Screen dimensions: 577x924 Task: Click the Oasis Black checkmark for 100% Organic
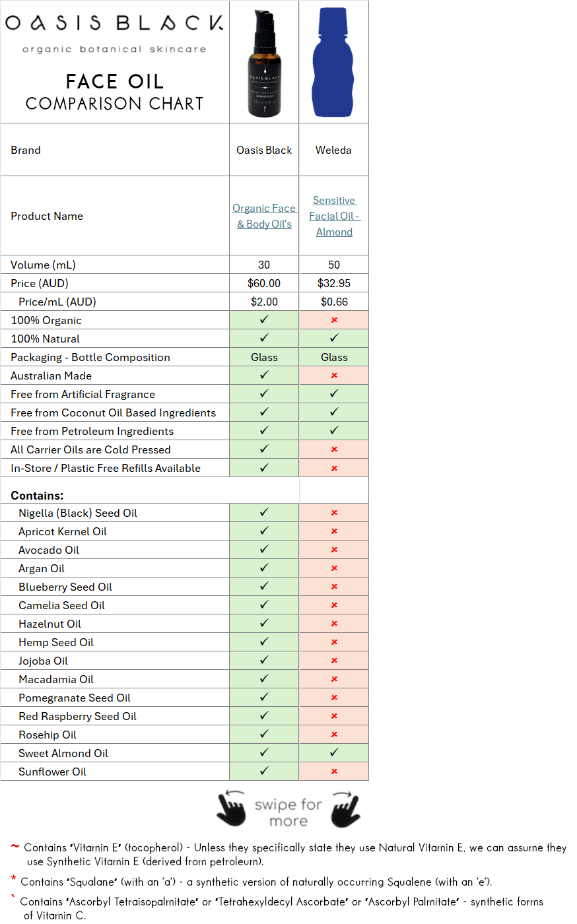[264, 319]
